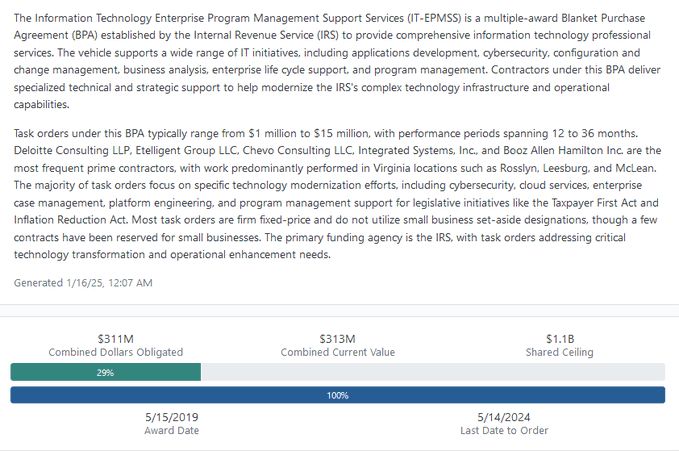Click the $313M current value figure
This screenshot has width=679, height=451.
point(337,339)
